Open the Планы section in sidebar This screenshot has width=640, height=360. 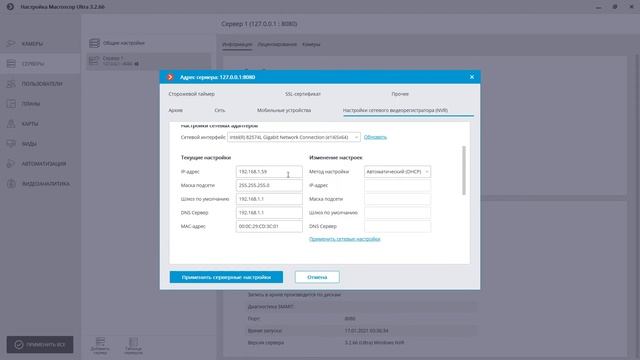[40, 104]
